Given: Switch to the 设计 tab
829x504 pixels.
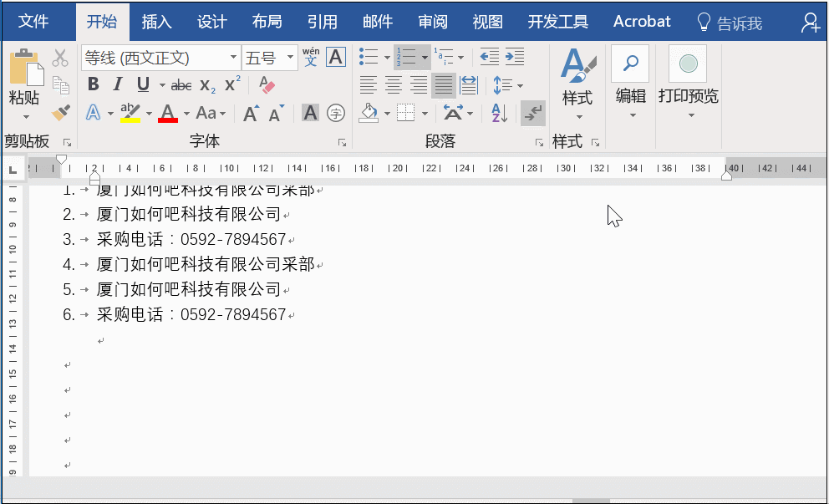Looking at the screenshot, I should (x=212, y=23).
